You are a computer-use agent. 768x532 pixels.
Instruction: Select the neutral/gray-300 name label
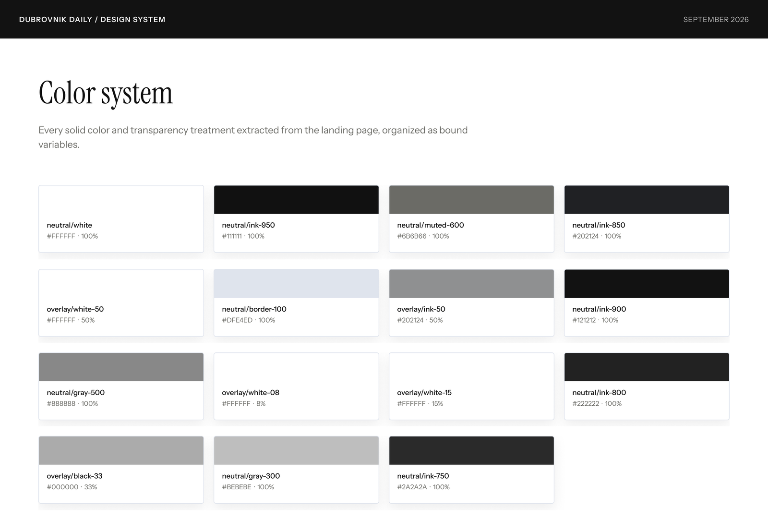[x=251, y=476]
